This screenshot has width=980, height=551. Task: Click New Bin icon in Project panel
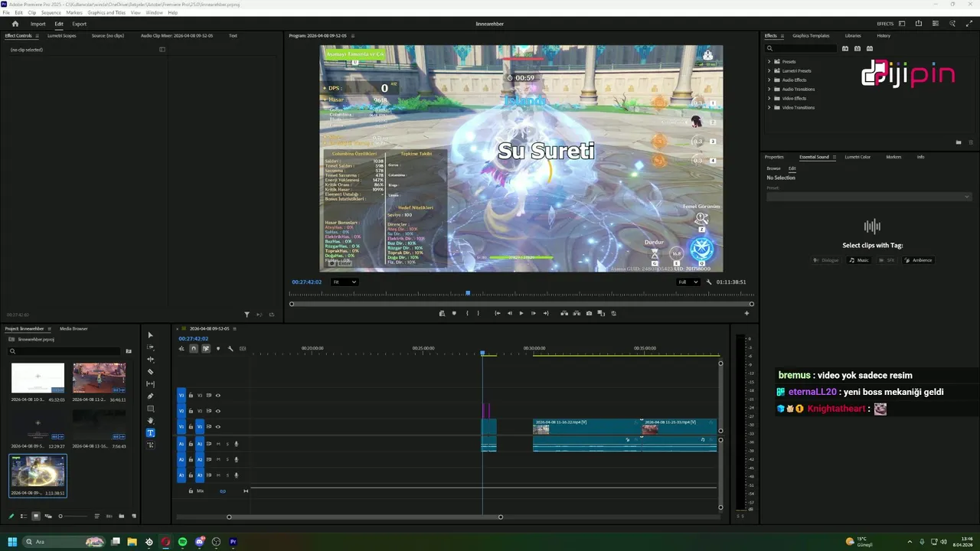122,517
